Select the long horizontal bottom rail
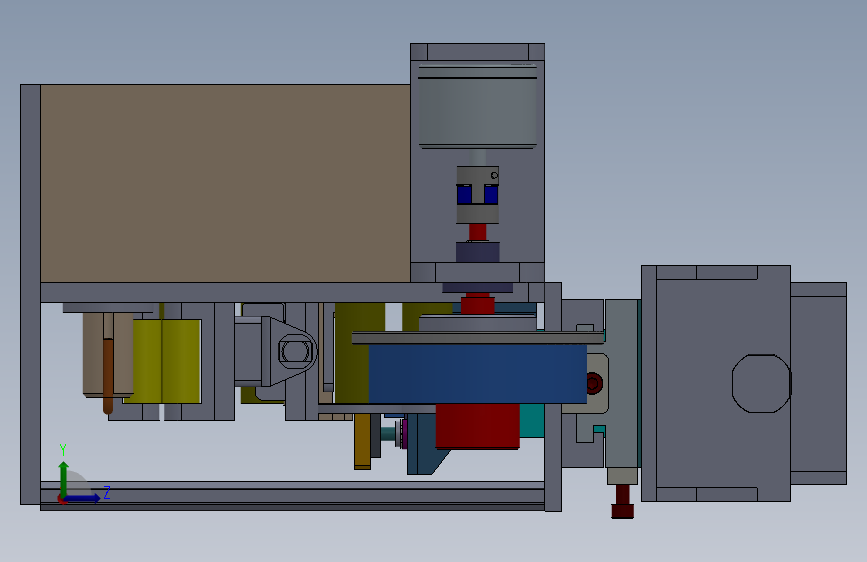The height and width of the screenshot is (562, 867). pyautogui.click(x=293, y=496)
